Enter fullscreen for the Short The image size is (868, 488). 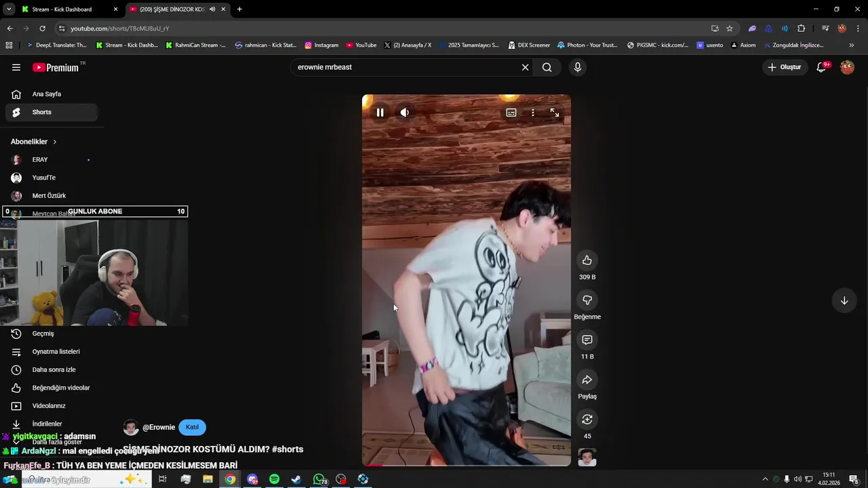(x=555, y=113)
